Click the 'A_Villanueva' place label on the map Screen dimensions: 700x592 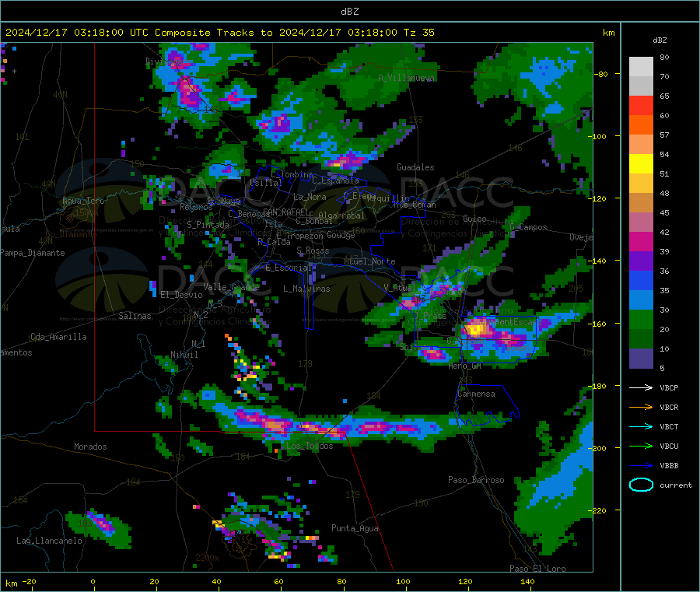tap(406, 78)
